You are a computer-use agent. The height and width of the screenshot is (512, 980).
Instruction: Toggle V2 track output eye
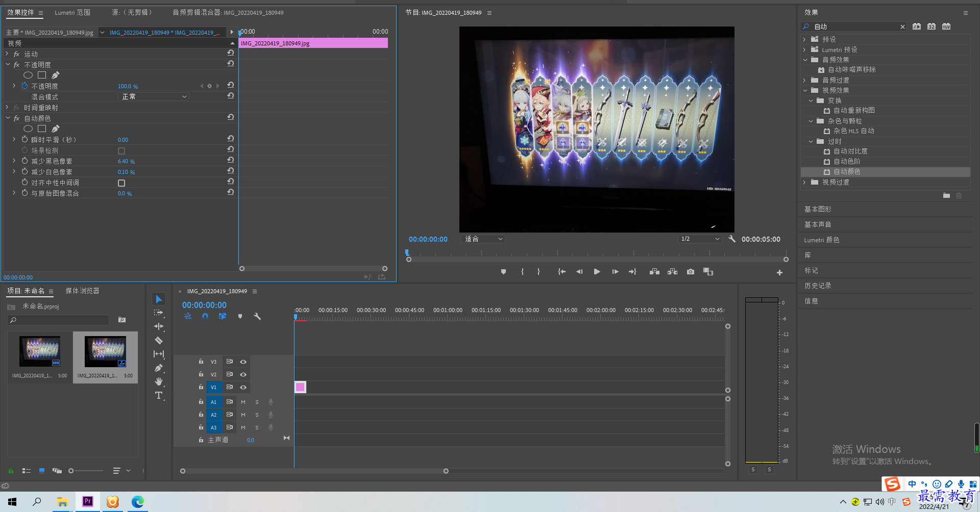click(x=243, y=374)
